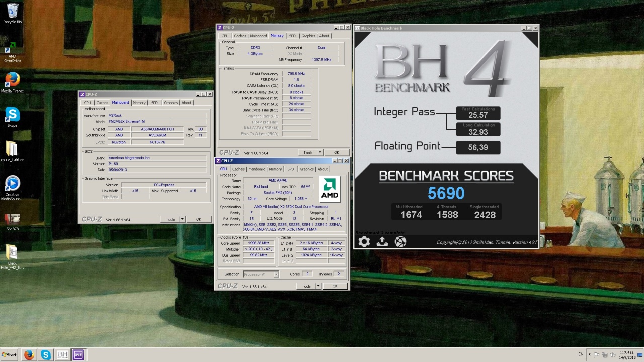This screenshot has width=644, height=362.
Task: Click DRAM Frequency value 798.6 MHz
Action: tap(296, 74)
